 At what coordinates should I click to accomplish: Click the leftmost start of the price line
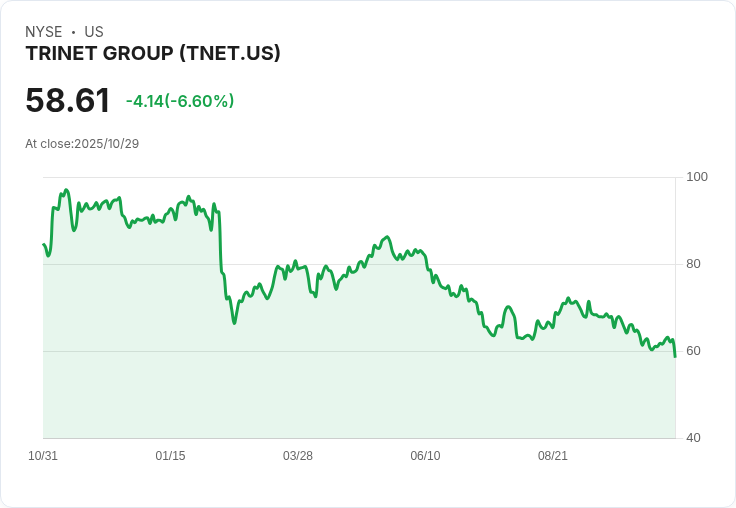pos(43,244)
